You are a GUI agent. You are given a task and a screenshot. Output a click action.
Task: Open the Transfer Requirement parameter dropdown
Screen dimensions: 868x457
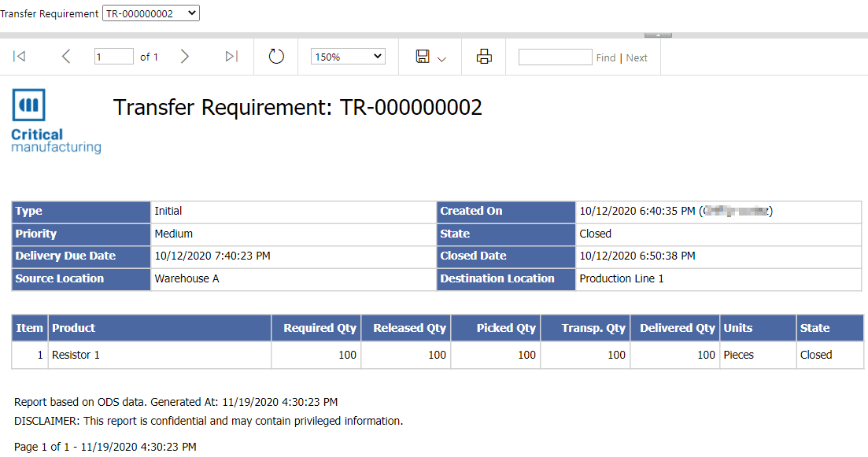point(151,13)
